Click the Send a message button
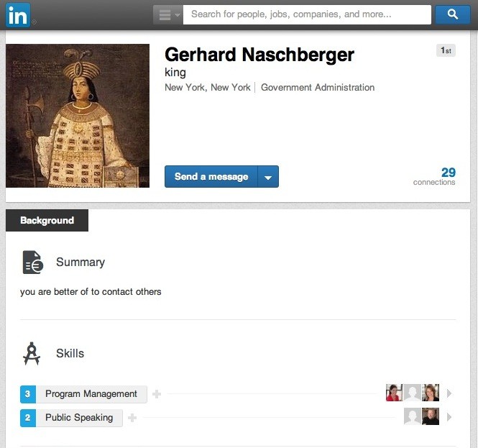478x448 pixels. coord(211,177)
